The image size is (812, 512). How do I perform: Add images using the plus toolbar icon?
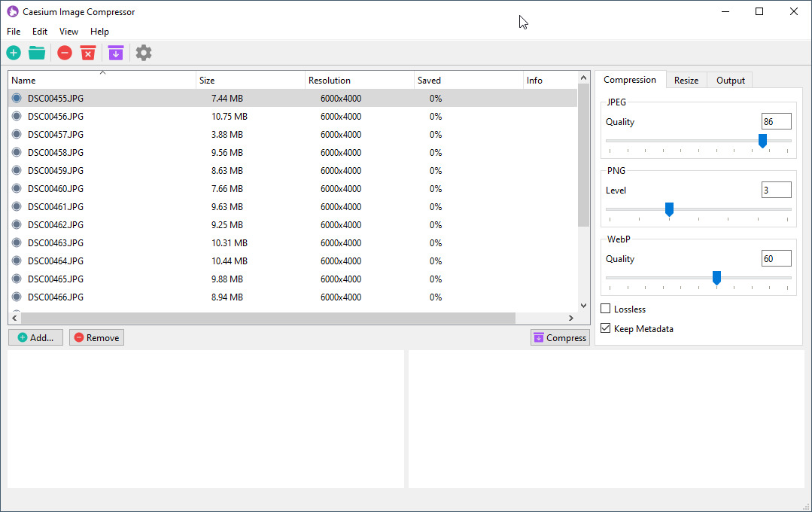click(13, 53)
